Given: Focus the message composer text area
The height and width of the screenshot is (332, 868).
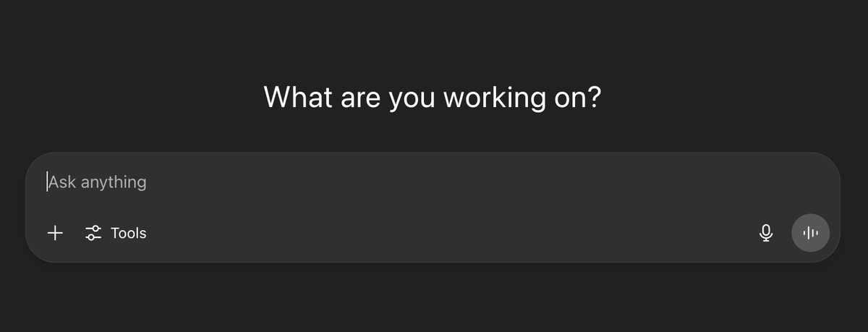Looking at the screenshot, I should pyautogui.click(x=362, y=182).
